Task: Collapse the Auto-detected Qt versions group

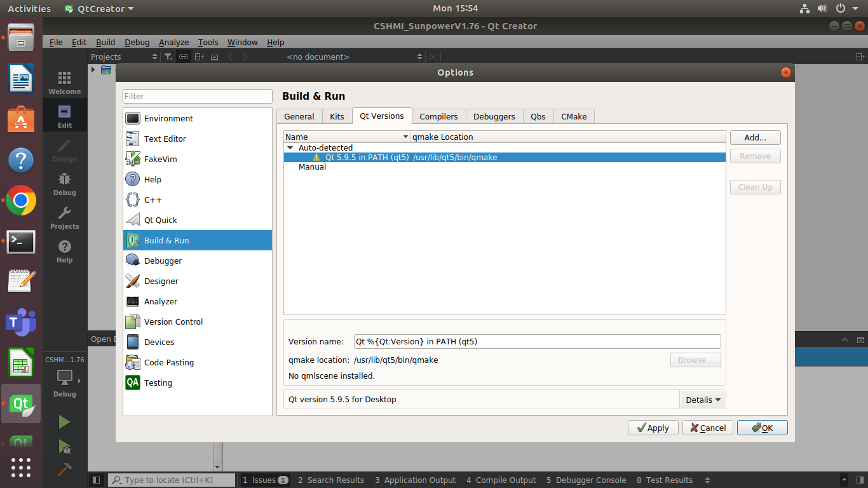Action: (x=290, y=147)
